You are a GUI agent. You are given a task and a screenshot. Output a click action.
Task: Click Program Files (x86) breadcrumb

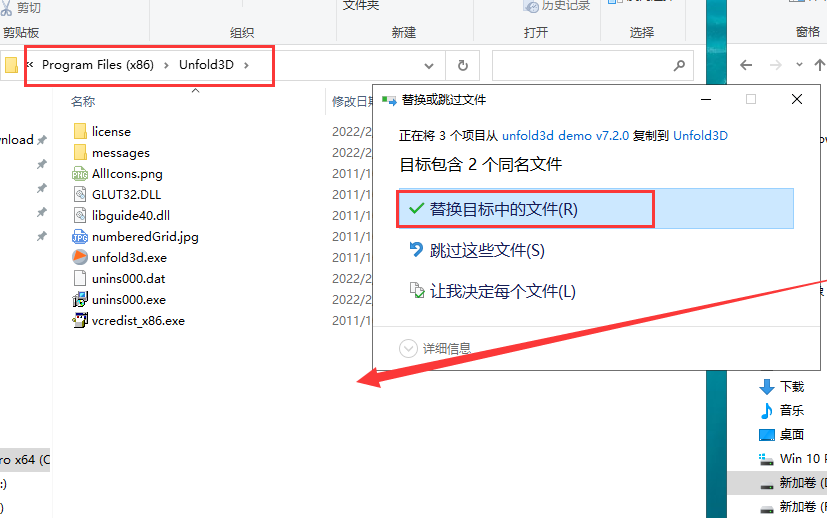tap(98, 65)
